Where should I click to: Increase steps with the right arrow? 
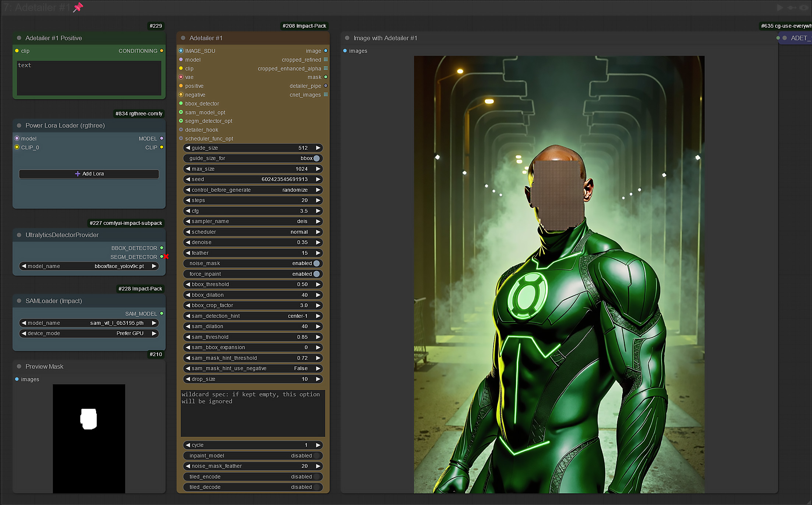coord(318,201)
